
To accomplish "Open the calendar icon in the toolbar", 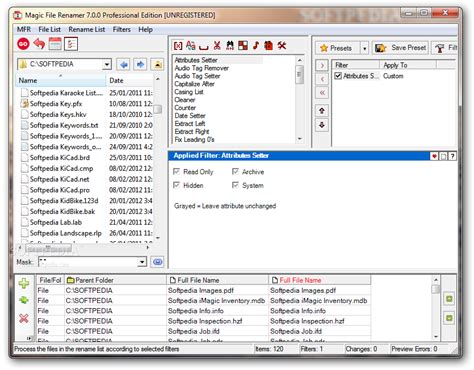I will pos(55,44).
